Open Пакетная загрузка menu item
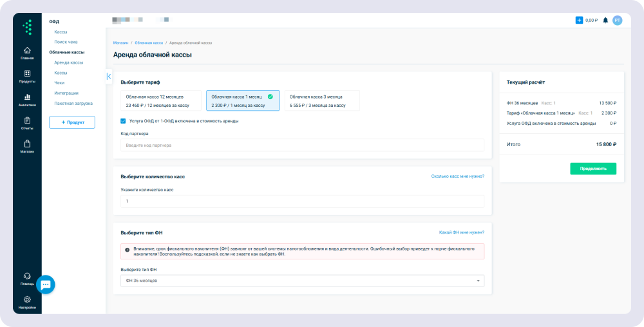The width and height of the screenshot is (644, 327). (x=73, y=103)
